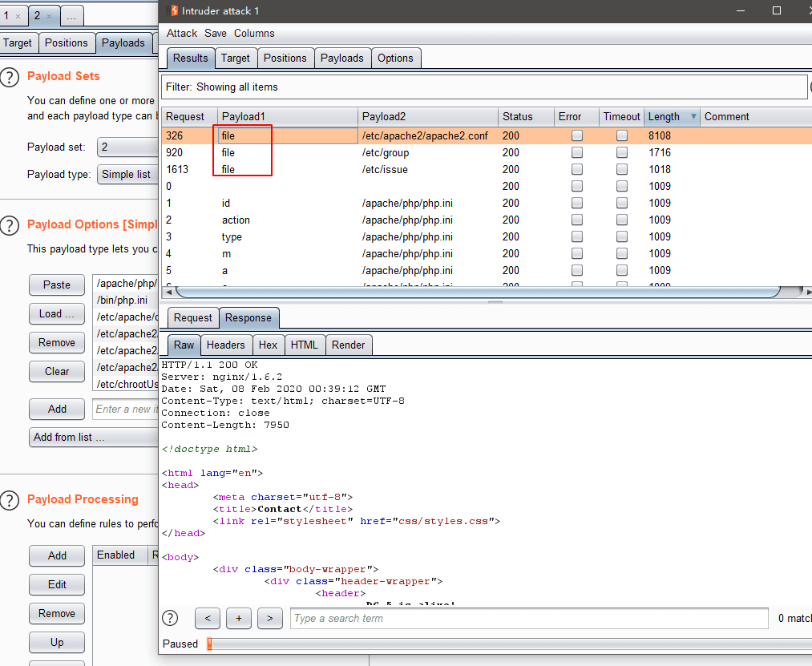Open the Payload type dropdown
Image resolution: width=812 pixels, height=666 pixels.
click(x=128, y=175)
